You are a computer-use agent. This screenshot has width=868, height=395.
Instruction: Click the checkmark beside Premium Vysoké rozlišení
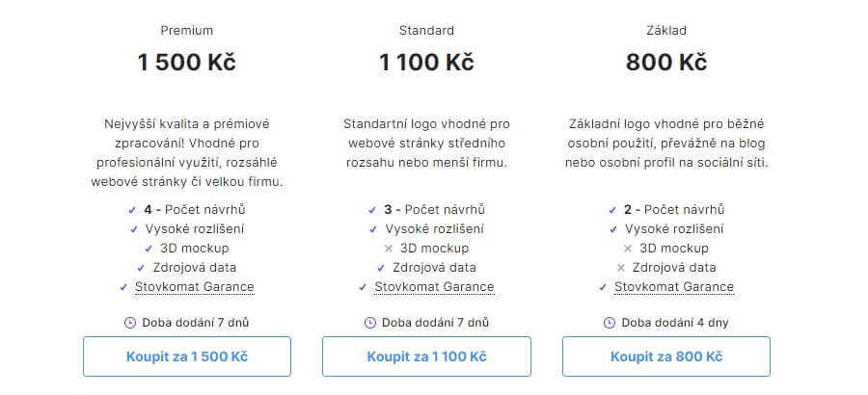[x=134, y=229]
